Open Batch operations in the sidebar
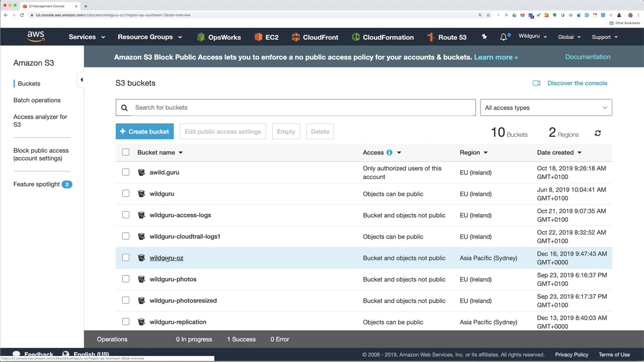644x362 pixels. tap(37, 100)
